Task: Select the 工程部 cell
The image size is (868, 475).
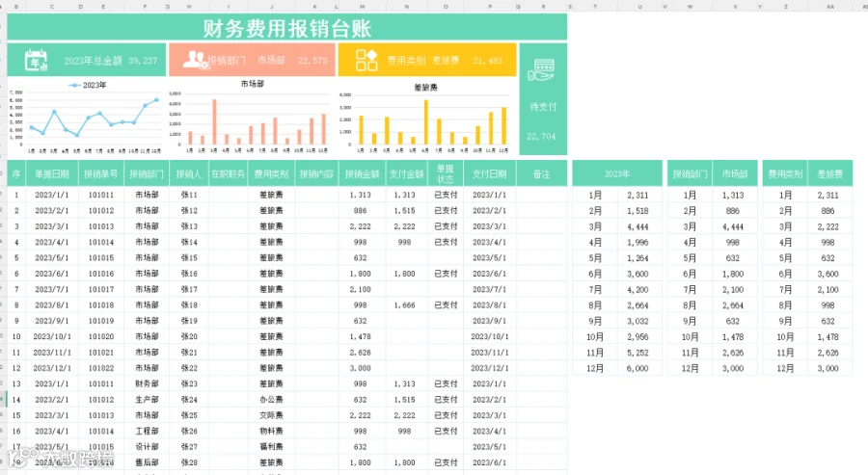Action: pyautogui.click(x=147, y=431)
